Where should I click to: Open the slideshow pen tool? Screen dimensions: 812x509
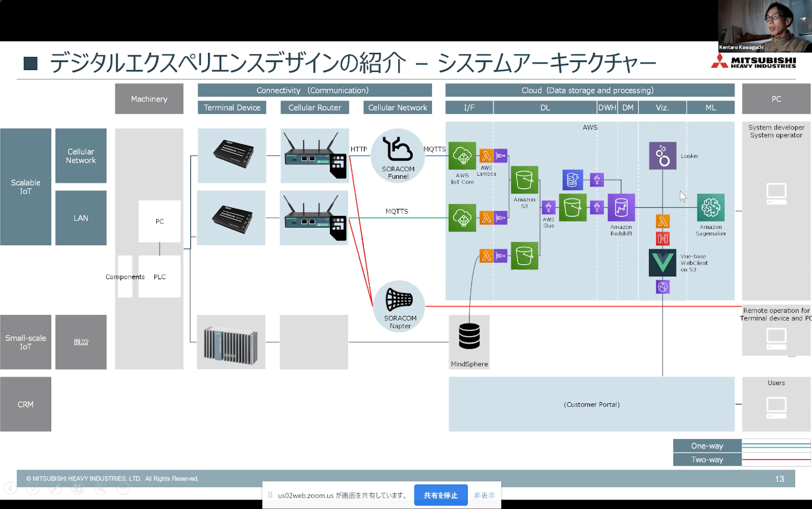[55, 489]
